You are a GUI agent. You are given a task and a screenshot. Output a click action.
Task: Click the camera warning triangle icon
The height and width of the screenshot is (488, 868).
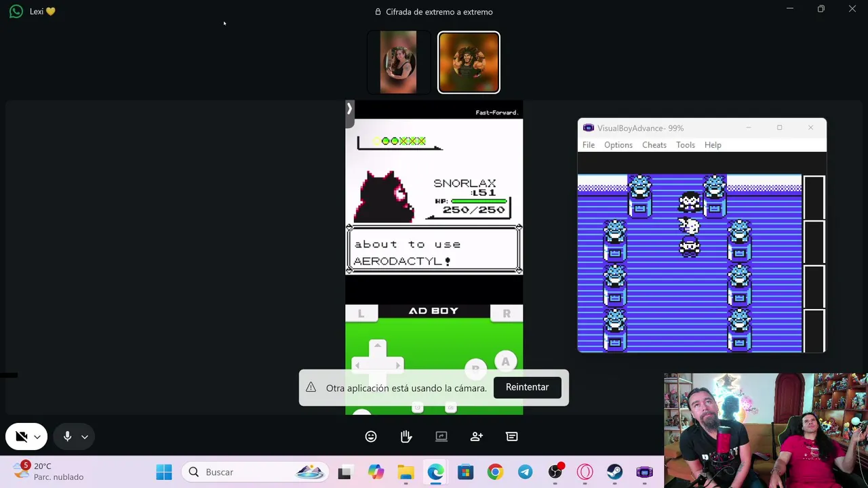click(311, 387)
